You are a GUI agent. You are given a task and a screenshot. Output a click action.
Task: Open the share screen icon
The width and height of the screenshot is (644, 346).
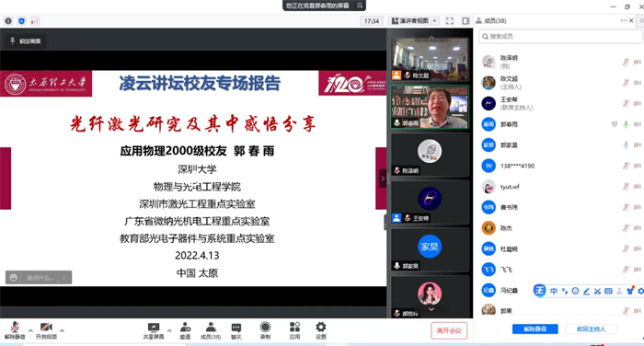[154, 328]
